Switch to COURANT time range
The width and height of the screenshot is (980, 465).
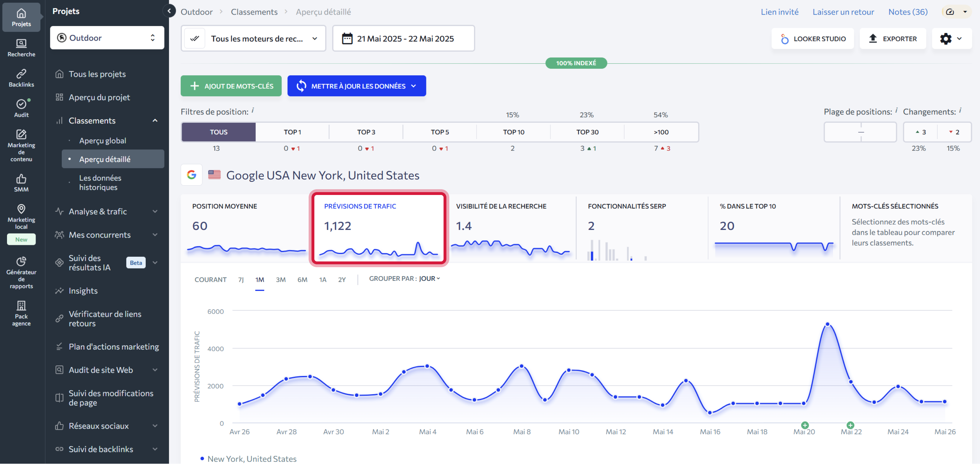pos(210,280)
